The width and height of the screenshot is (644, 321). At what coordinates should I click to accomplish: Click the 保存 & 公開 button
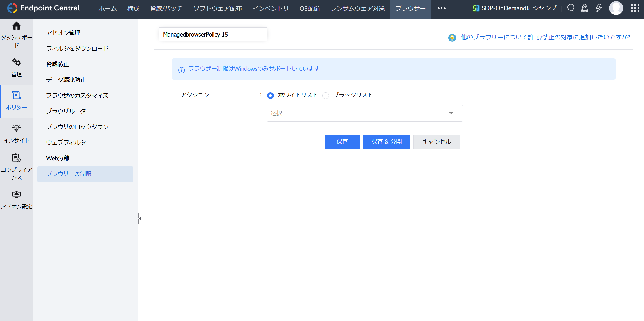386,142
